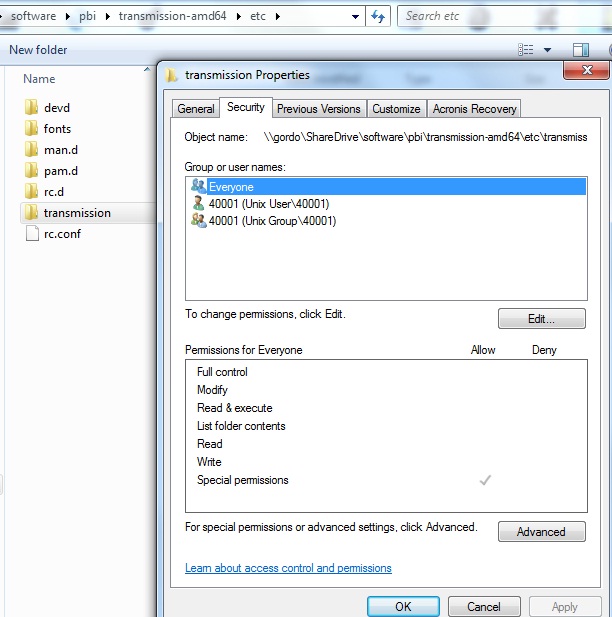Select the pam.d folder name
Image resolution: width=612 pixels, height=617 pixels.
coord(61,171)
